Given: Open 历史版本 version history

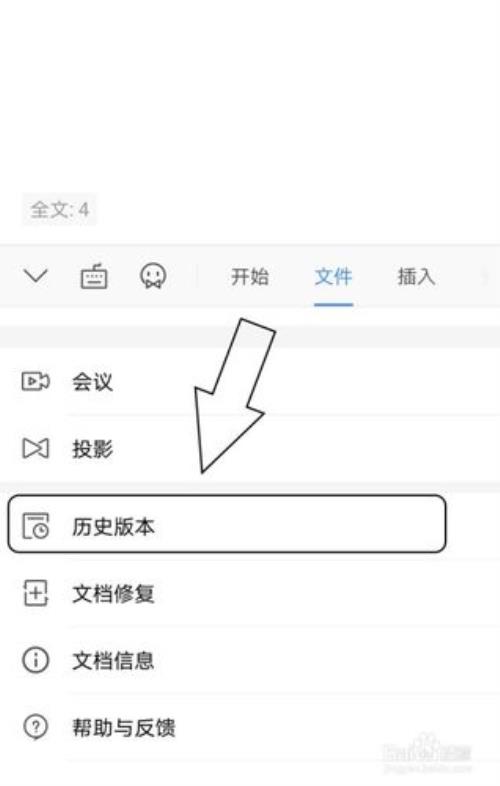Looking at the screenshot, I should coord(227,524).
